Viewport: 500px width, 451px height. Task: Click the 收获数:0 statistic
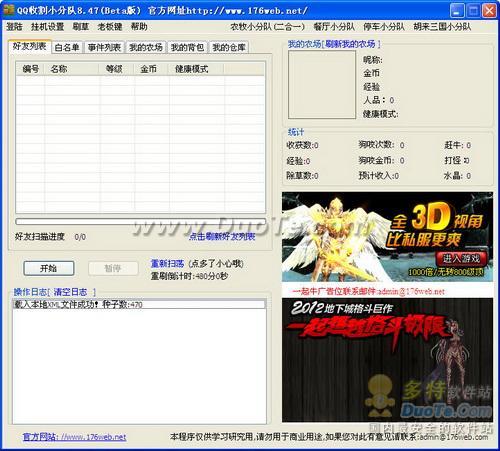(x=302, y=145)
